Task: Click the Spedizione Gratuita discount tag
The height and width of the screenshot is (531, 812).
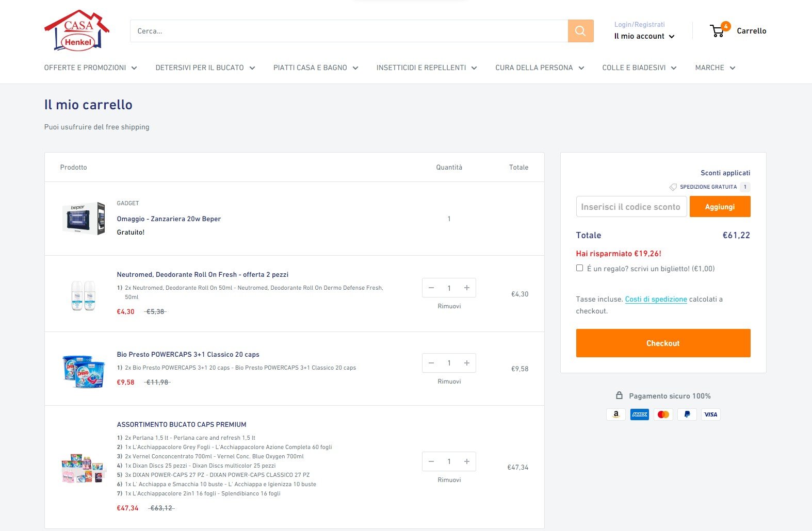Action: tap(708, 187)
